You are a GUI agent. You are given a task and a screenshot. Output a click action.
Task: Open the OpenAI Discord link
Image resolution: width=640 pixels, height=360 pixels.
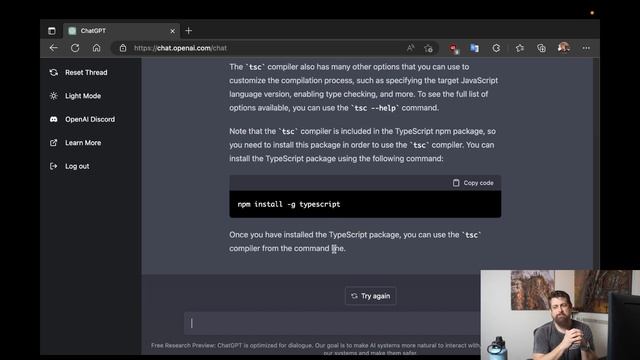coord(82,119)
